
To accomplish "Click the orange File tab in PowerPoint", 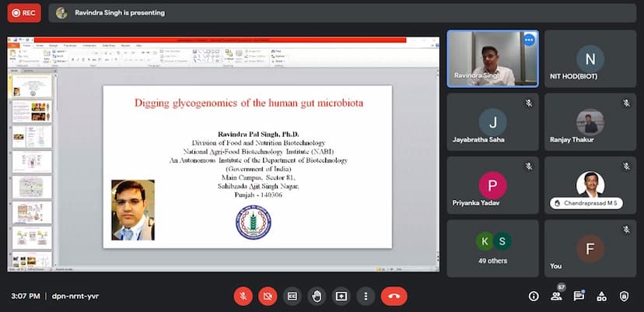I will pyautogui.click(x=13, y=45).
